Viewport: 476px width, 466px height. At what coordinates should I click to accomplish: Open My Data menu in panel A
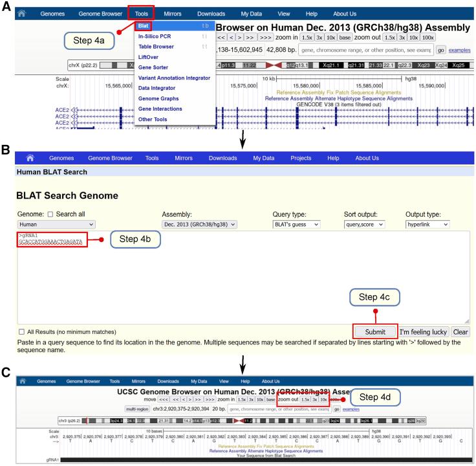pyautogui.click(x=251, y=14)
